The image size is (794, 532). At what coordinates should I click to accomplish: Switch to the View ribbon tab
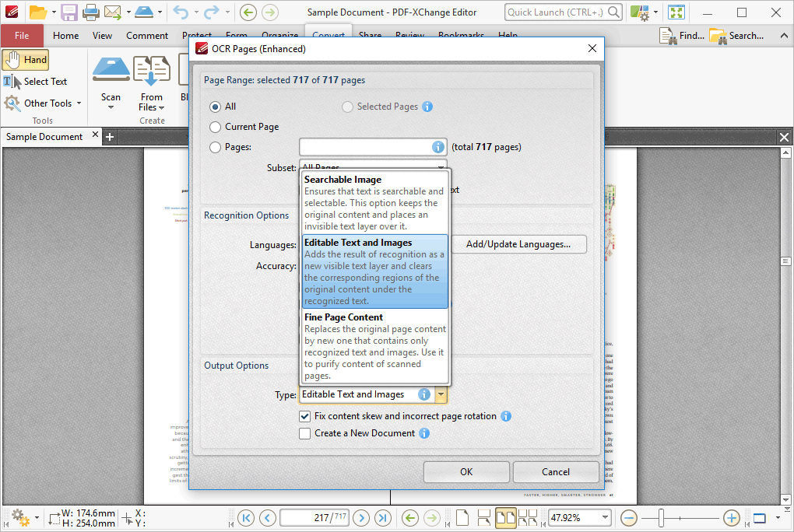click(x=102, y=36)
